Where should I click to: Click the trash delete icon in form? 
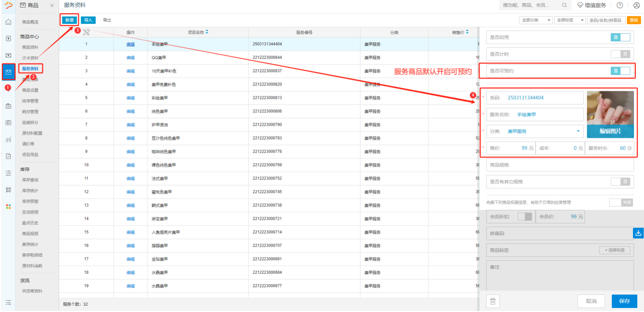[x=493, y=301]
